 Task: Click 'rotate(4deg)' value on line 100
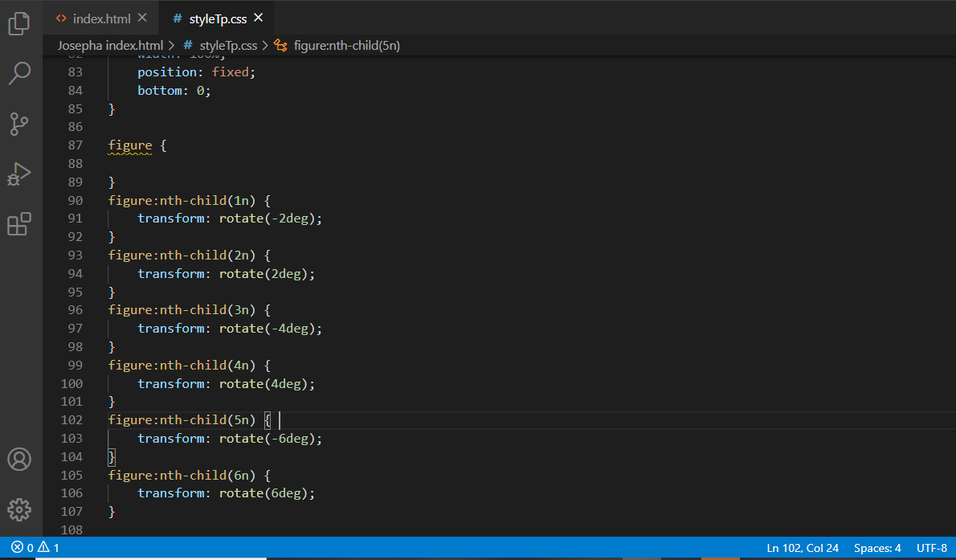point(264,384)
